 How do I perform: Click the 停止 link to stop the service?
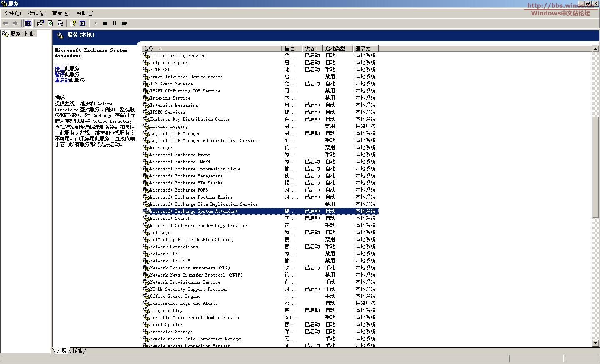coord(60,69)
